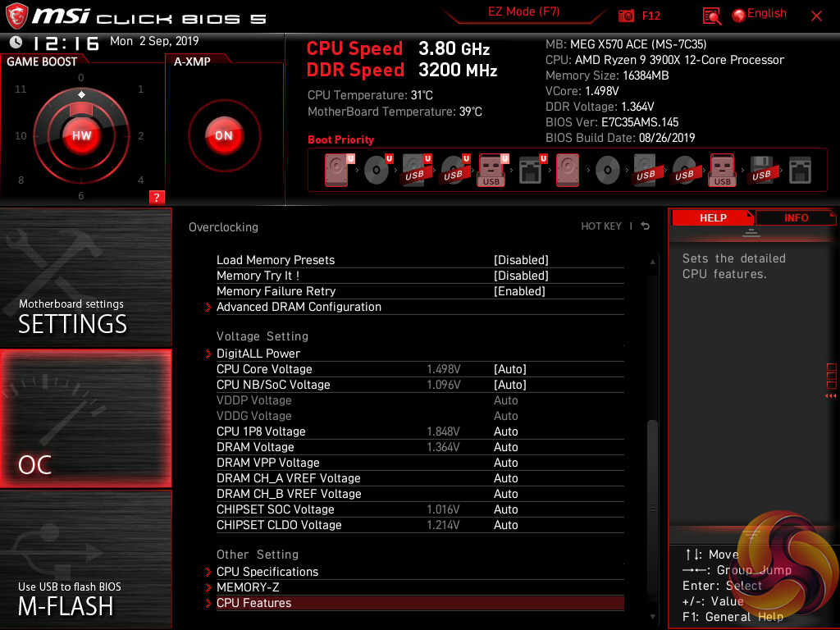Select the UEFI network boot icon
The image size is (840, 630).
click(x=532, y=171)
